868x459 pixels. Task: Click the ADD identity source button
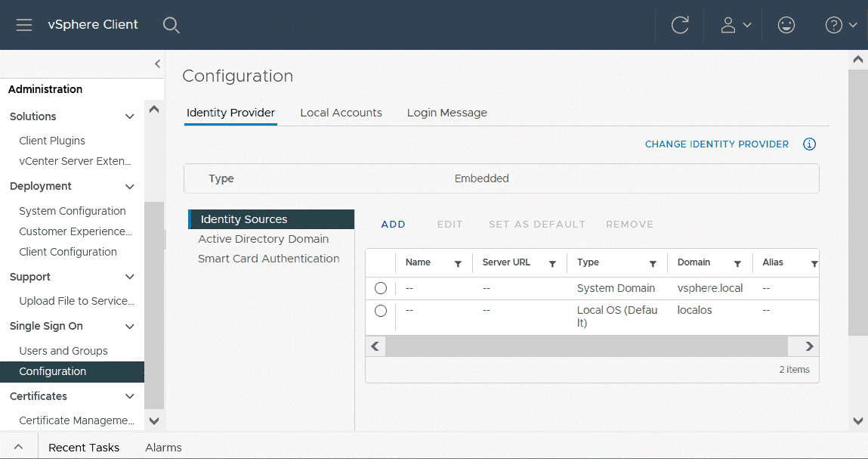393,225
